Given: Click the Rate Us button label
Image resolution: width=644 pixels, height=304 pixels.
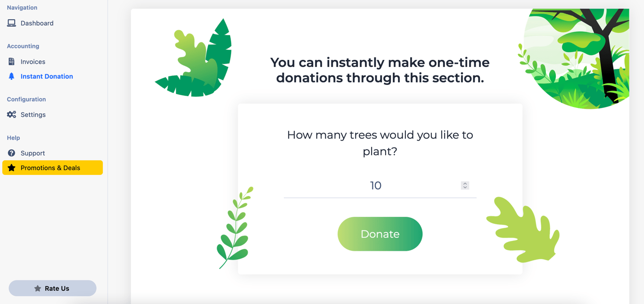Looking at the screenshot, I should click(57, 288).
